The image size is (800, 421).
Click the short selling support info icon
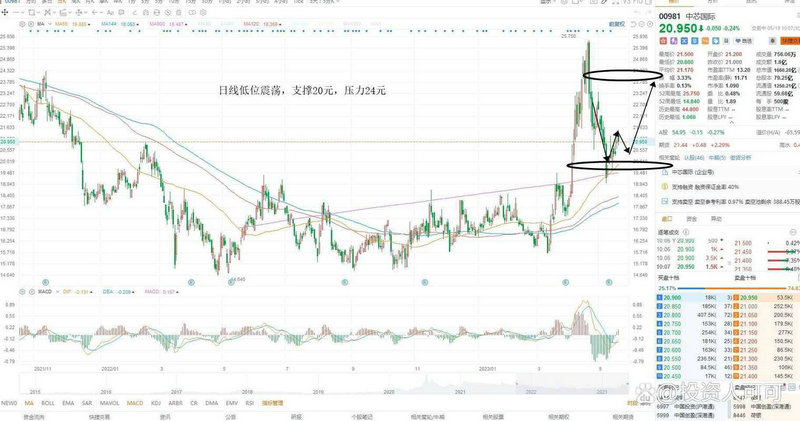(666, 201)
